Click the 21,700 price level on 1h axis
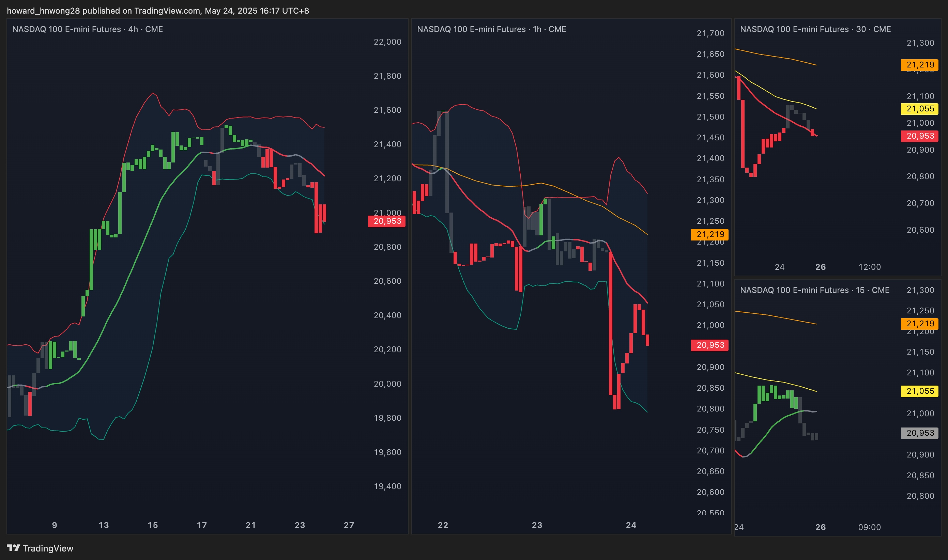Image resolution: width=948 pixels, height=560 pixels. (710, 33)
